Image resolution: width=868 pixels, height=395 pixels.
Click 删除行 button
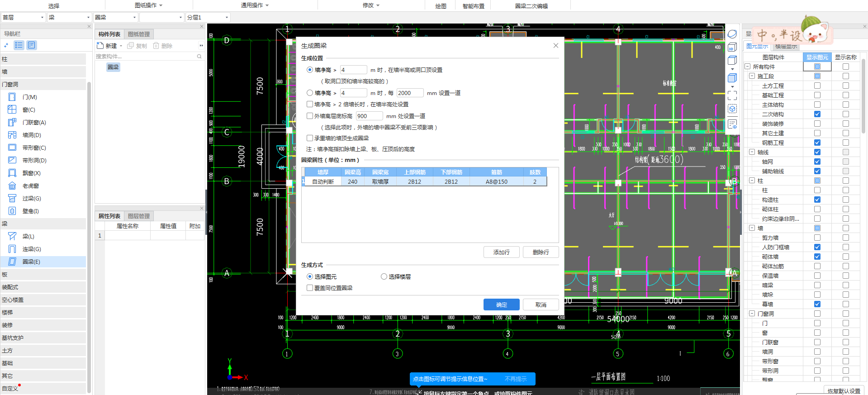tap(541, 252)
